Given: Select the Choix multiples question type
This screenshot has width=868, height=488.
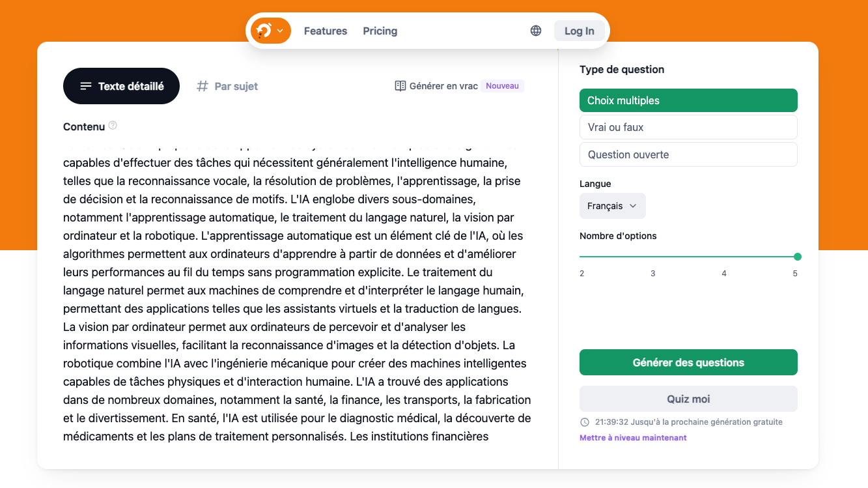Looking at the screenshot, I should [688, 100].
